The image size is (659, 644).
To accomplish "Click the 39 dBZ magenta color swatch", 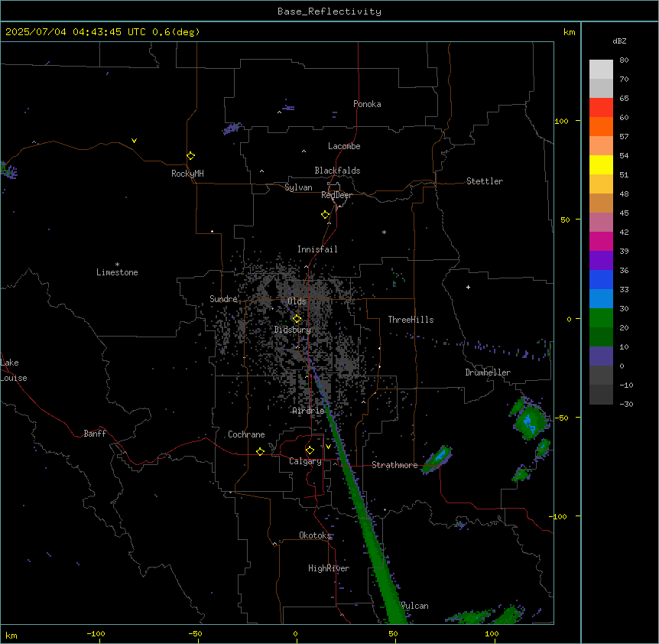I will (601, 241).
